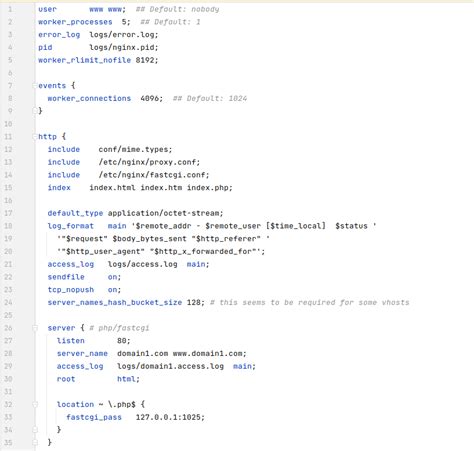The height and width of the screenshot is (451, 474).
Task: Click the value '8192;'
Action: pos(147,60)
